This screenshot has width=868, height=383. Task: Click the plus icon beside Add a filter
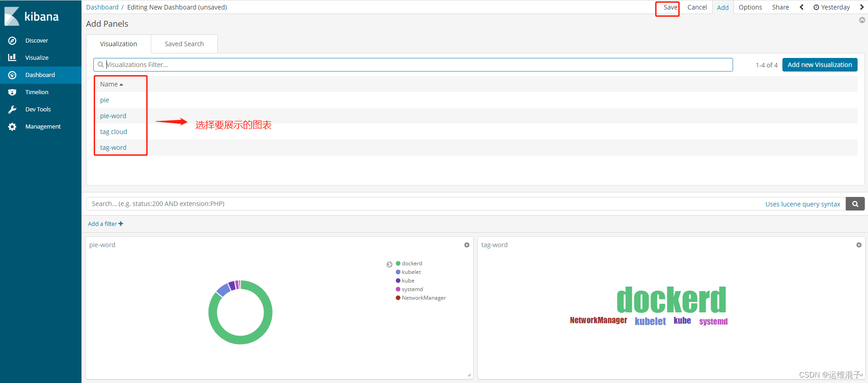(x=121, y=224)
